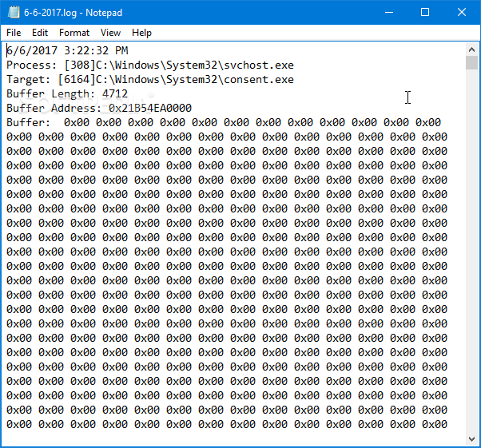
Task: Minimize the Notepad window
Action: pos(389,13)
